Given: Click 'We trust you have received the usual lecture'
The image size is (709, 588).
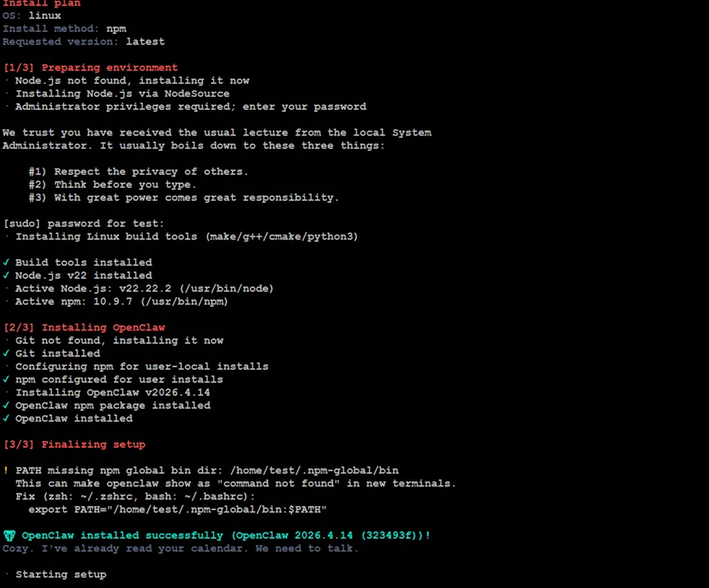Looking at the screenshot, I should coord(217,133).
